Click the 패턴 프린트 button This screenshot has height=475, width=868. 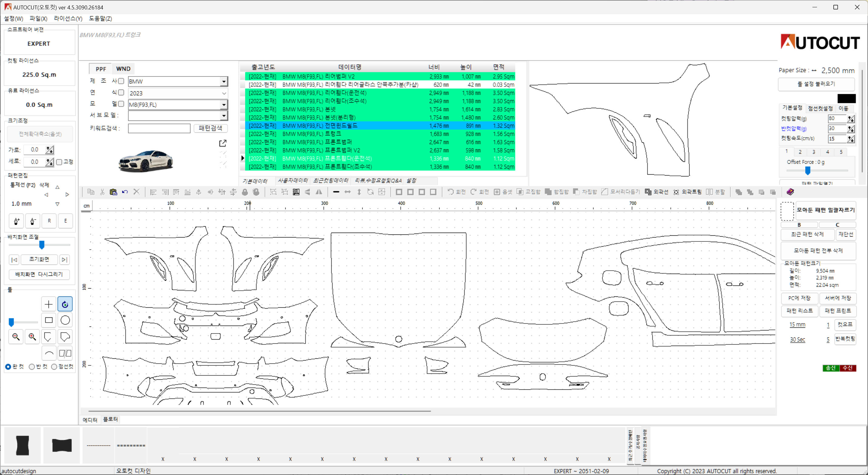click(x=838, y=311)
